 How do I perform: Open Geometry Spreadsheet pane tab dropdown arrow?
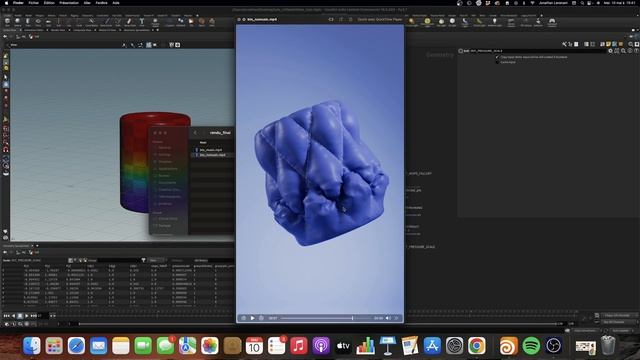tap(37, 246)
